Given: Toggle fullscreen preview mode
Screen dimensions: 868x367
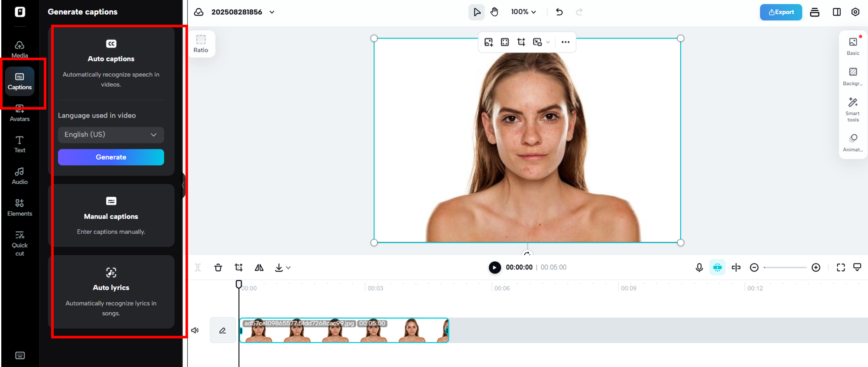Looking at the screenshot, I should 840,267.
